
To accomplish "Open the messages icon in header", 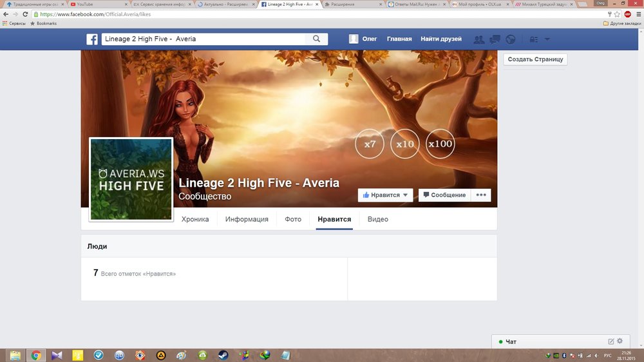I will [x=495, y=39].
